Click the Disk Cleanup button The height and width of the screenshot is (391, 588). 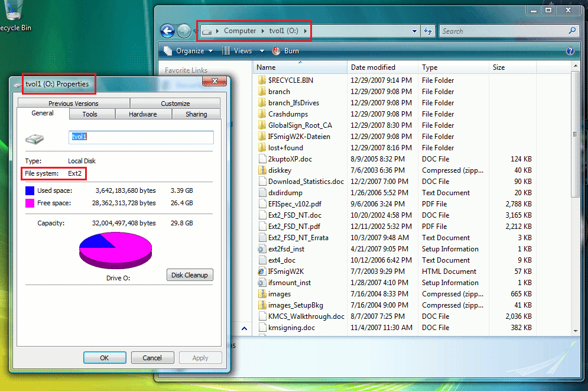190,275
